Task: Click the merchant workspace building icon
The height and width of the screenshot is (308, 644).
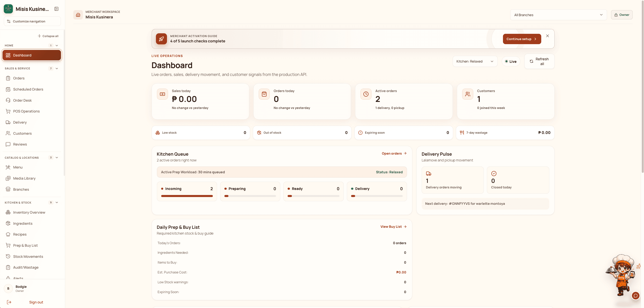Action: click(x=78, y=15)
